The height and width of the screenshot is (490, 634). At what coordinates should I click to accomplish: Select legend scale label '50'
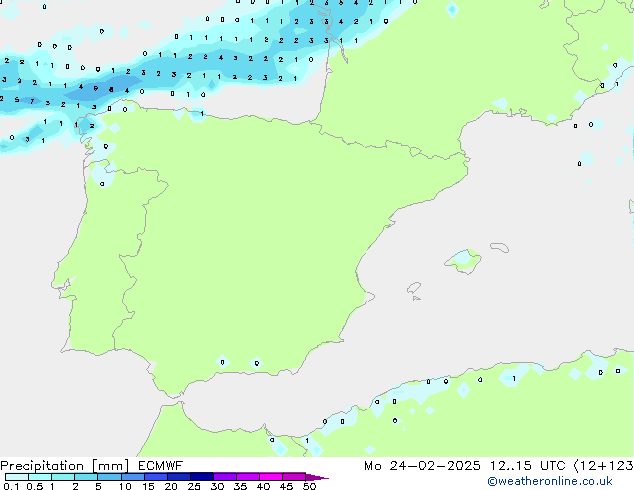tap(309, 486)
